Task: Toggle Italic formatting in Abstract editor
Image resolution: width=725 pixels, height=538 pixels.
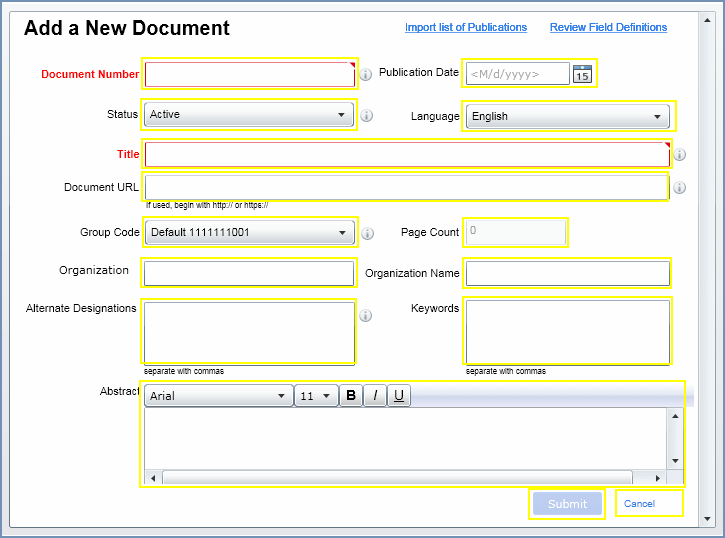Action: [375, 396]
